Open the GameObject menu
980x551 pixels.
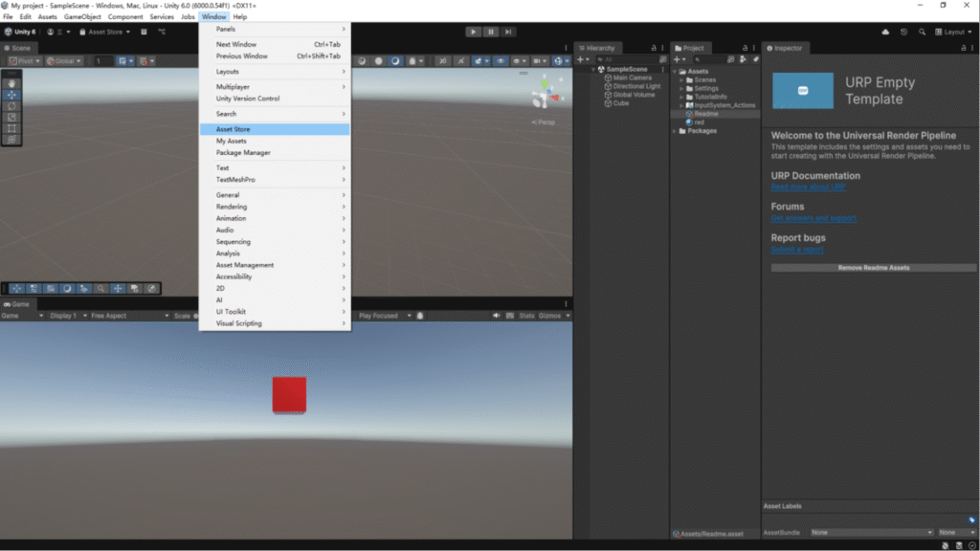coord(82,17)
